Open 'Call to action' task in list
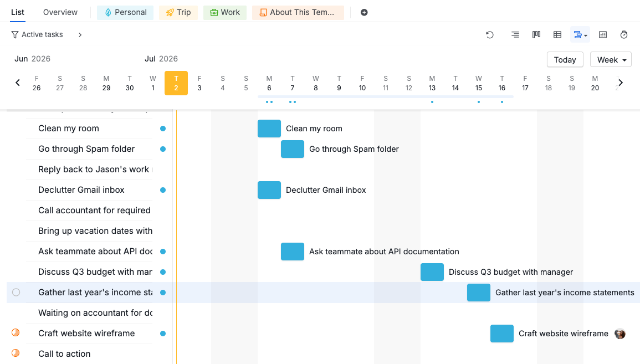This screenshot has height=364, width=640. click(64, 354)
